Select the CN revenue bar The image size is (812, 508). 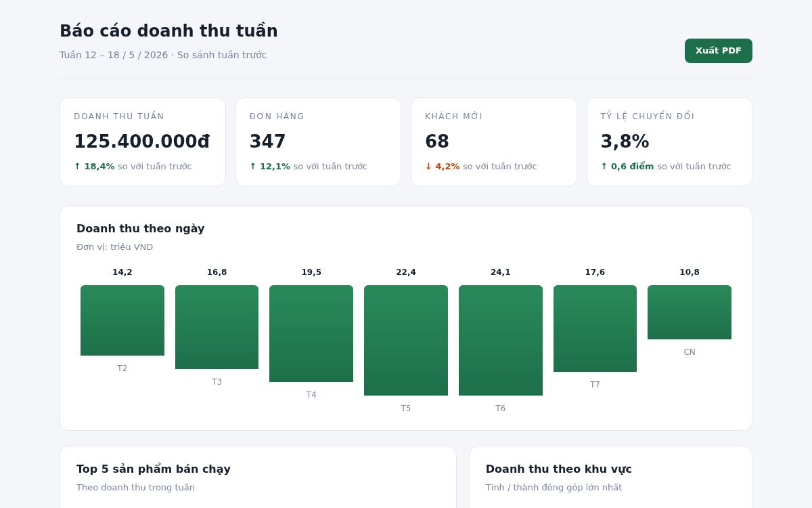coord(690,312)
